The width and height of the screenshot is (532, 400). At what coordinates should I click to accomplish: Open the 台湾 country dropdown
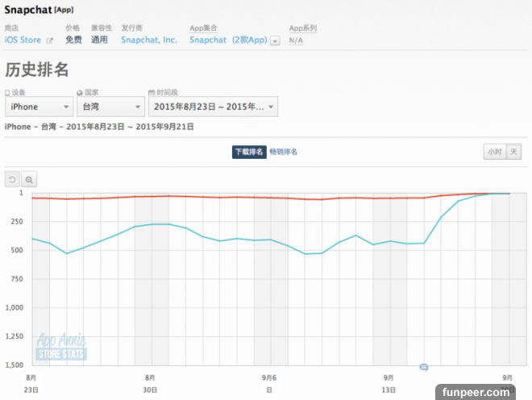[110, 107]
